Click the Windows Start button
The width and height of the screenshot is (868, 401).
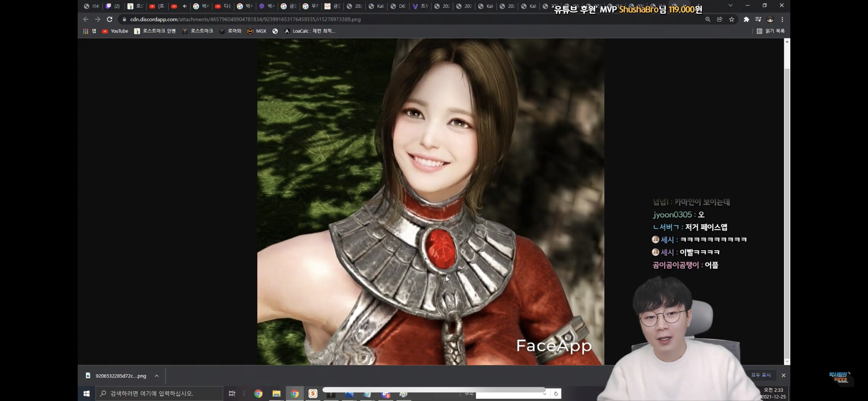coord(87,394)
